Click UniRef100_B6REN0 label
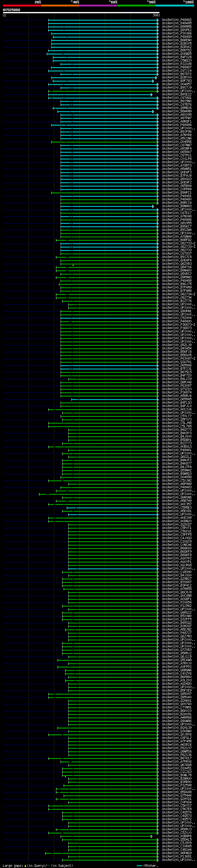 point(176,40)
